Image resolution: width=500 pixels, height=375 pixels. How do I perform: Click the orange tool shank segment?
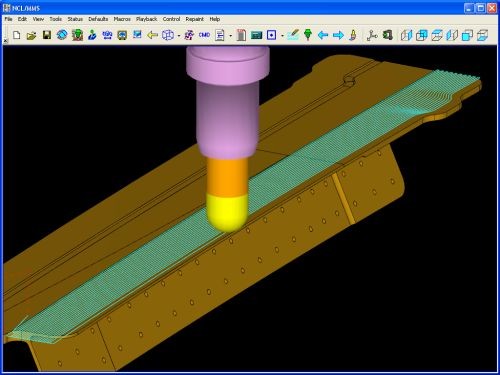[228, 176]
